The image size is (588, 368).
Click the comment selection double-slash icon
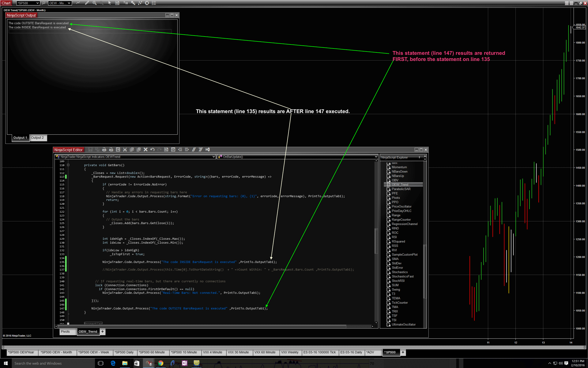click(x=194, y=150)
